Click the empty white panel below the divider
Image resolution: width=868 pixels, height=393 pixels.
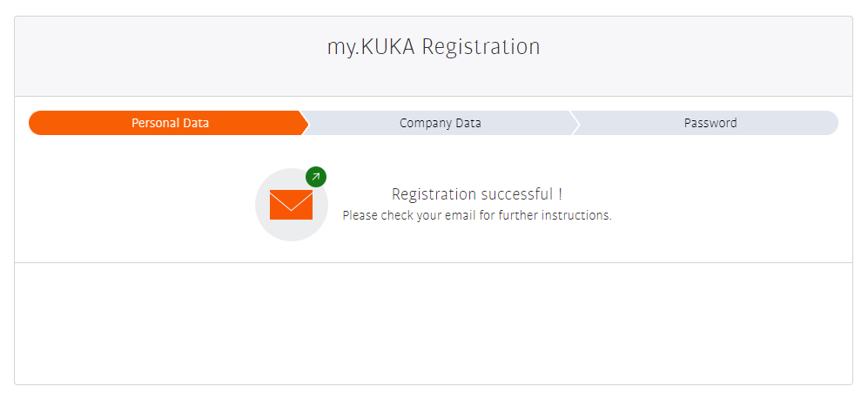pyautogui.click(x=433, y=322)
